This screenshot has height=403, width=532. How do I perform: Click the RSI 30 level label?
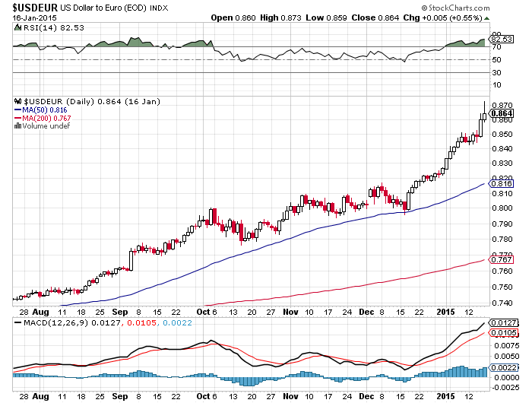point(496,73)
